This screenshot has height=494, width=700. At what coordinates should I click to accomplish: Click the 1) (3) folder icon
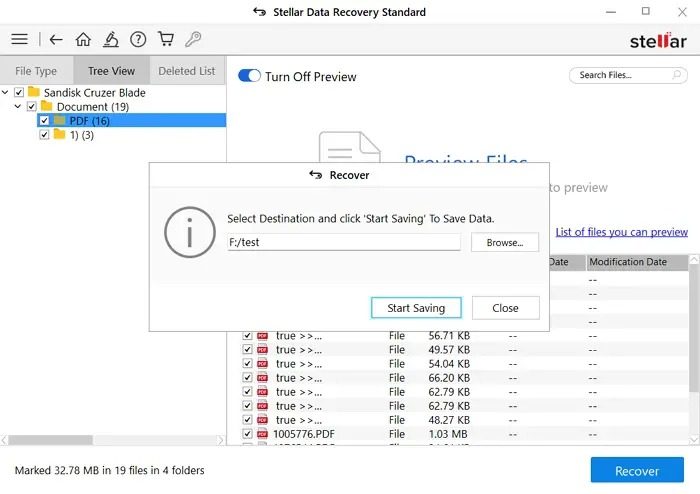(59, 134)
